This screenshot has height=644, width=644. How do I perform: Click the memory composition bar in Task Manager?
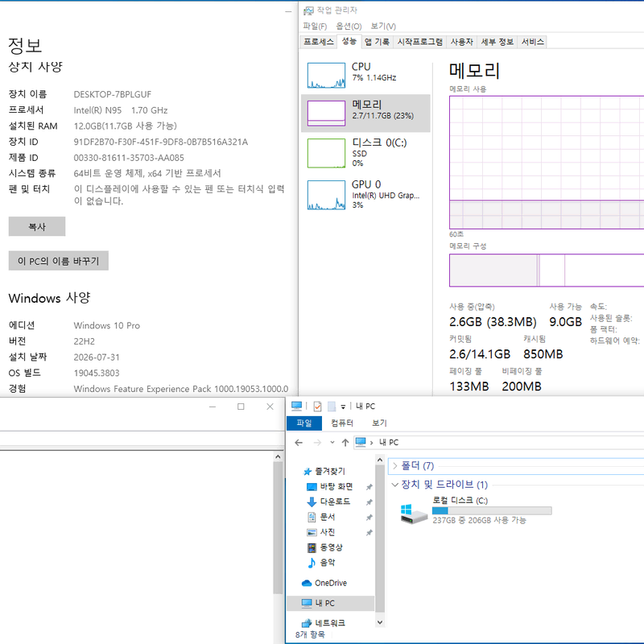click(x=547, y=270)
